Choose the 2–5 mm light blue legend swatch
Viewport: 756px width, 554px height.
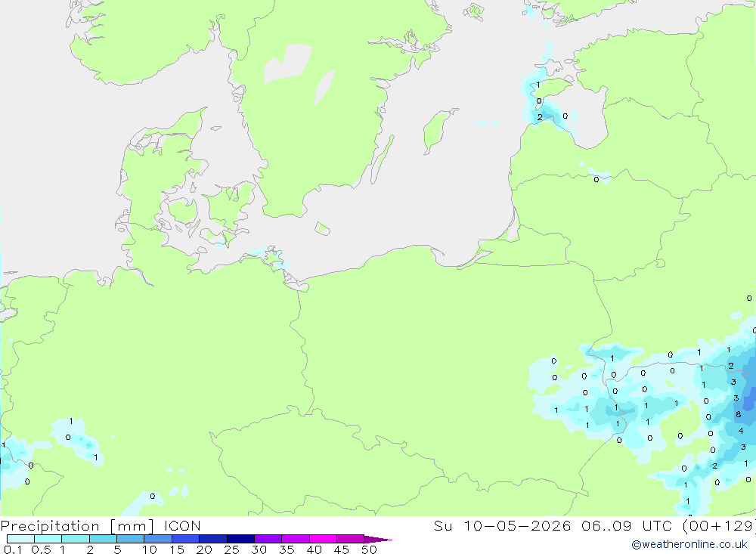pos(103,539)
